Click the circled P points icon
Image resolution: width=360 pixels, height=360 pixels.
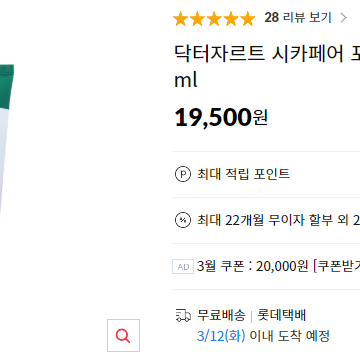pos(183,174)
